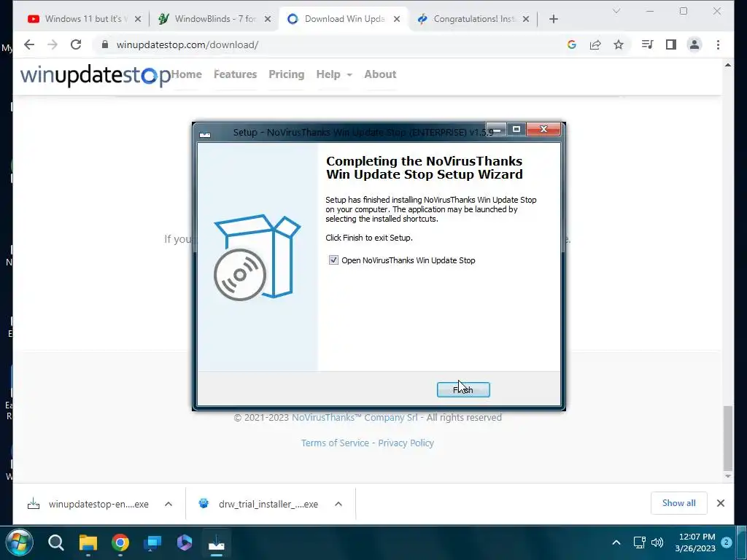The height and width of the screenshot is (560, 747).
Task: Click Setup window title bar icon
Action: (x=205, y=134)
